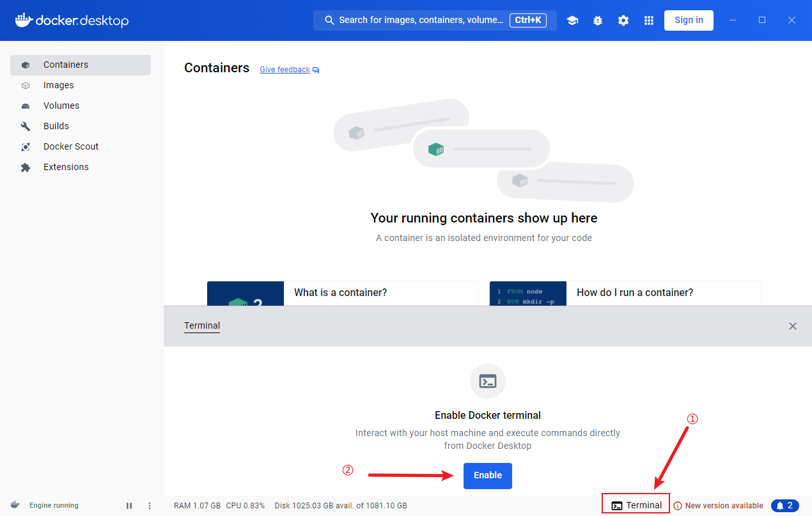Click the Sign in button

[689, 20]
